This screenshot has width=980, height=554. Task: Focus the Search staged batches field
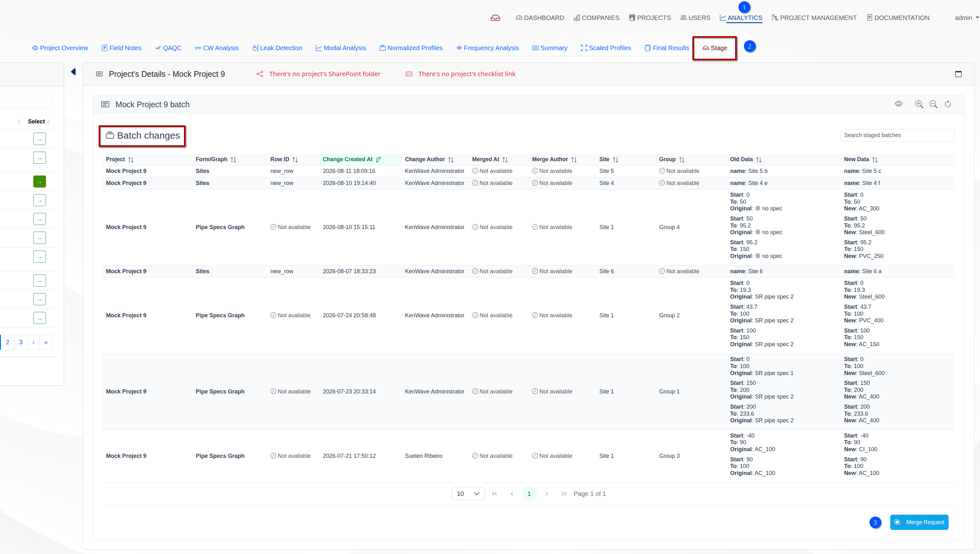point(898,135)
